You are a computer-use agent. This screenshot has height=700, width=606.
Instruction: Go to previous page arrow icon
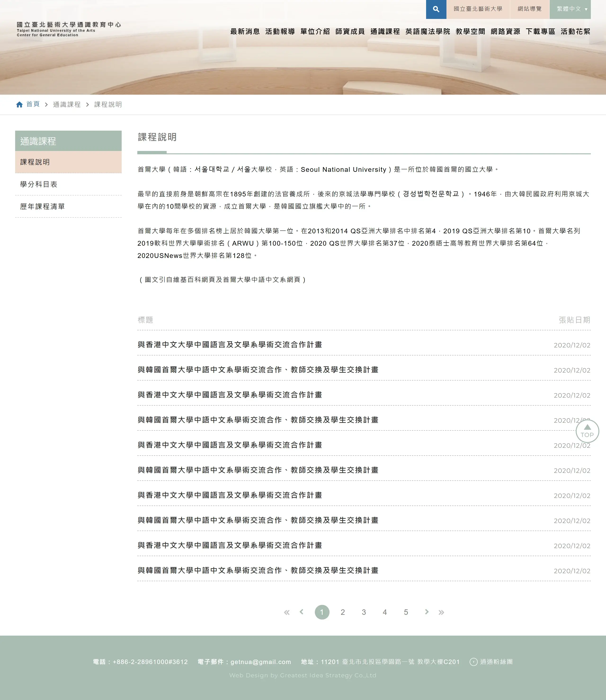[x=301, y=611]
